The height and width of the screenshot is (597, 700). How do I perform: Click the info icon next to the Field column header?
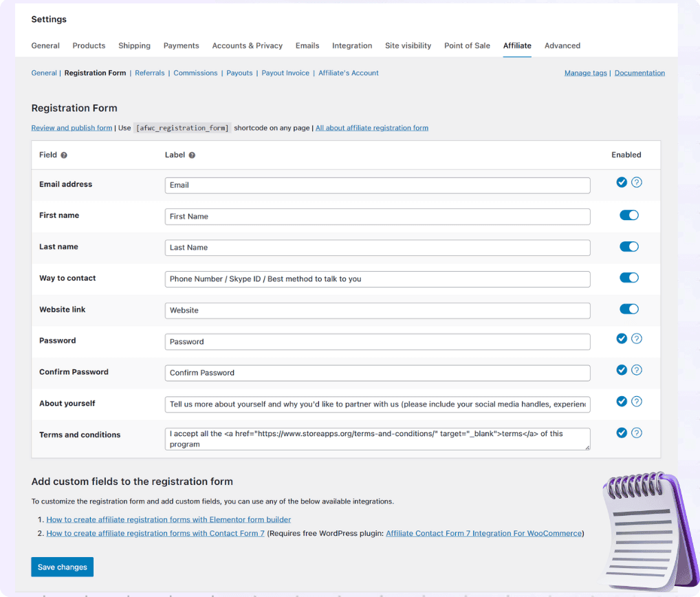click(x=63, y=155)
